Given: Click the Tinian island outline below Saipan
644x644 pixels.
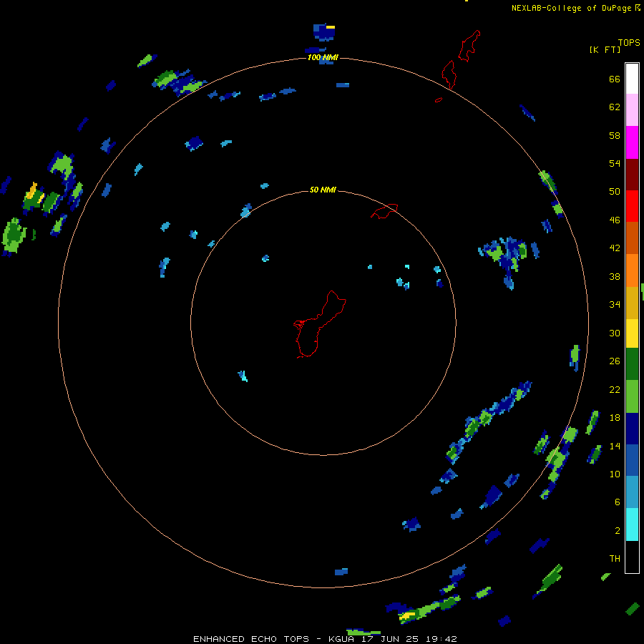Looking at the screenshot, I should [x=449, y=74].
